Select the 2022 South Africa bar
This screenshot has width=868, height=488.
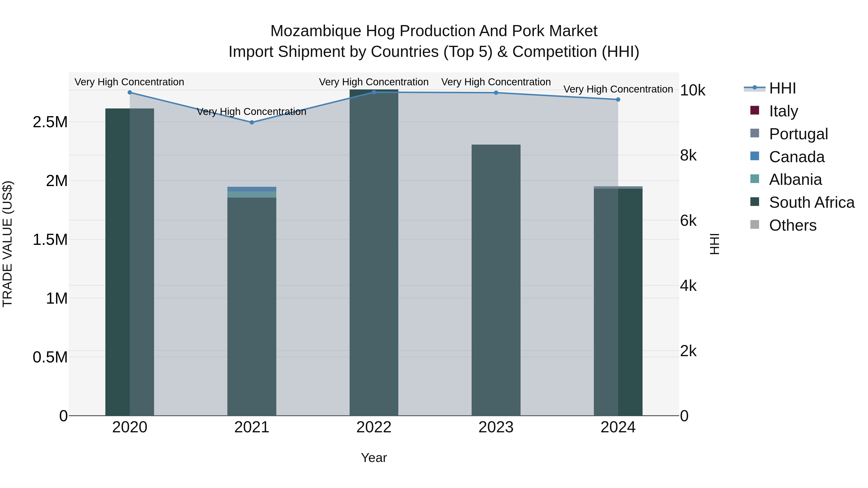coord(374,253)
